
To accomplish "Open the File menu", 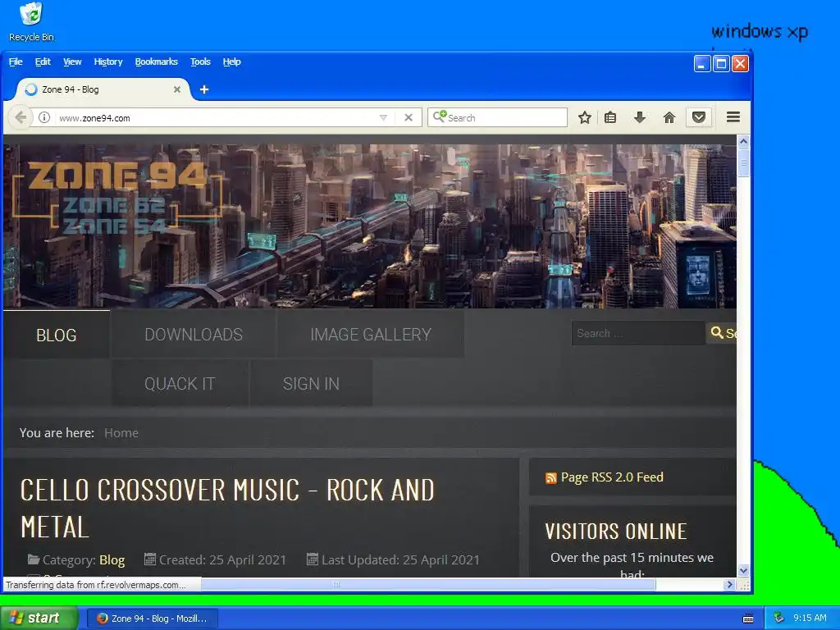I will coord(16,62).
